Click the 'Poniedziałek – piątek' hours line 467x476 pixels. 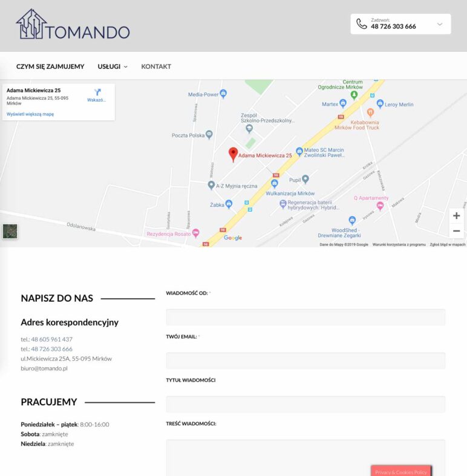tap(65, 424)
